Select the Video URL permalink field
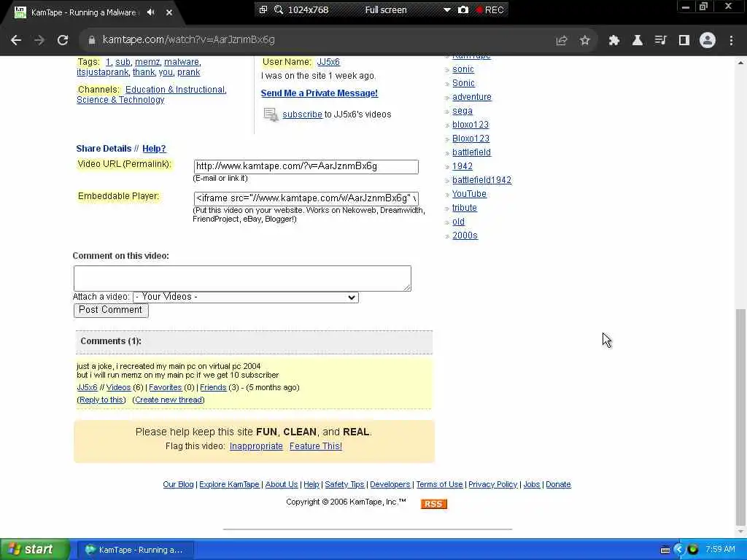 306,166
